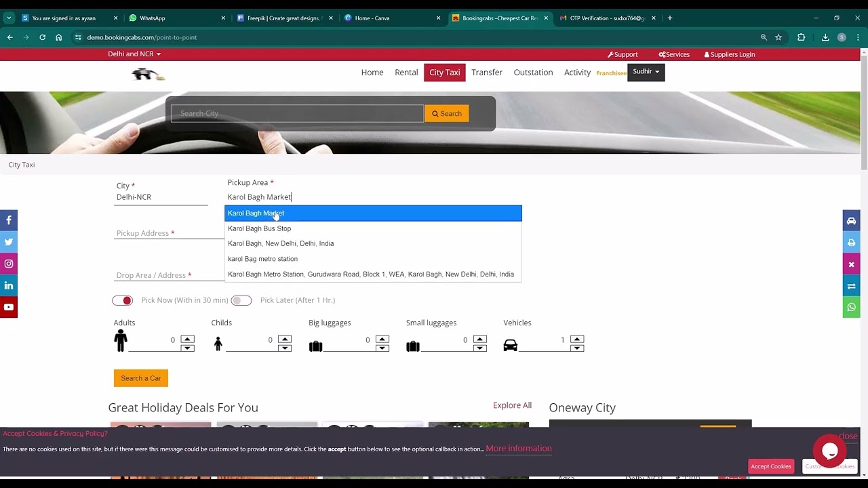Viewport: 868px width, 488px height.
Task: View site information icon in address bar
Action: (78, 37)
